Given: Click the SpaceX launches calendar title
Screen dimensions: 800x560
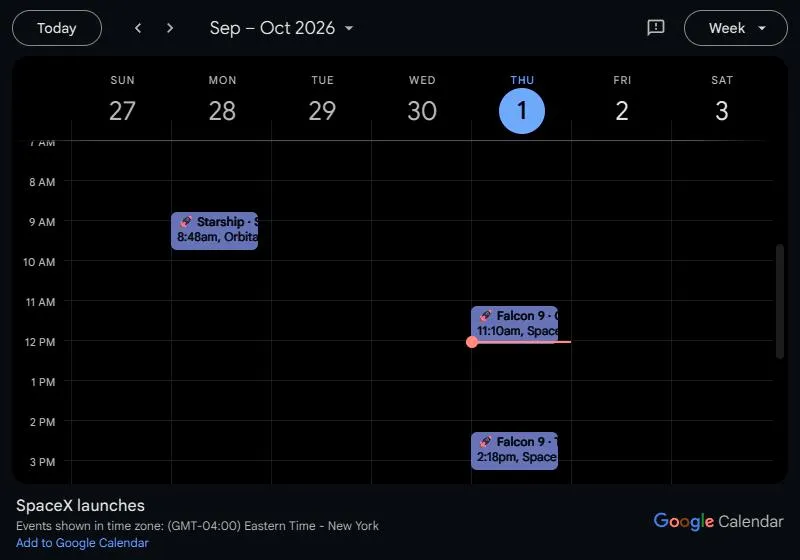Looking at the screenshot, I should (80, 505).
